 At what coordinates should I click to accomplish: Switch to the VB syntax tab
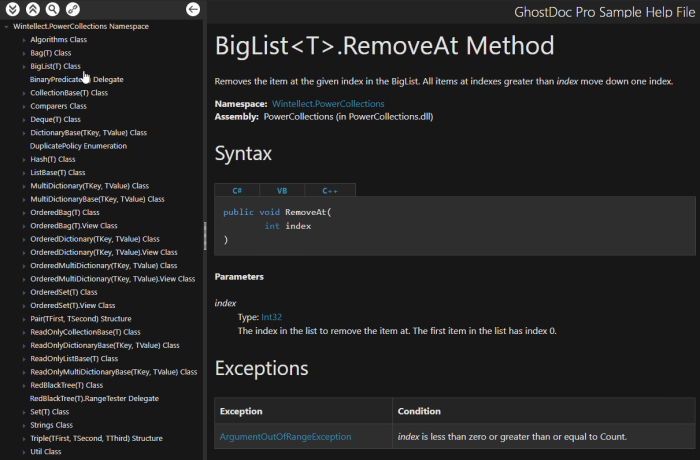(x=282, y=190)
